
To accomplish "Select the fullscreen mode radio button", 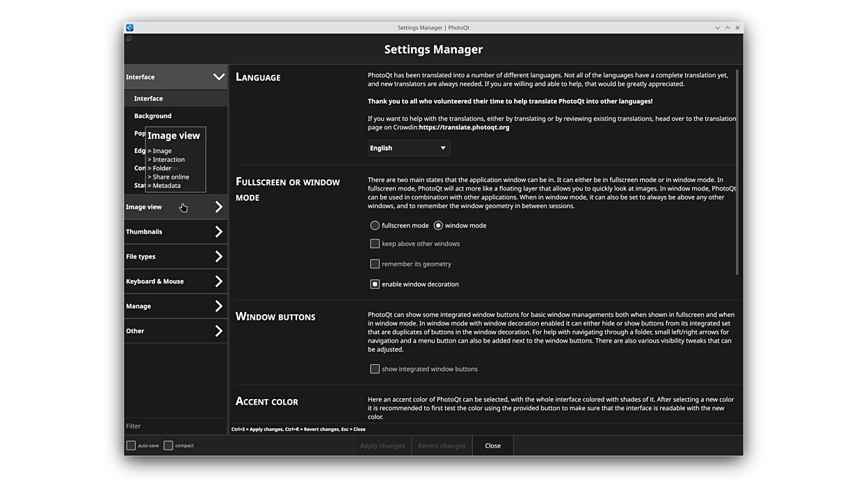I will point(375,225).
